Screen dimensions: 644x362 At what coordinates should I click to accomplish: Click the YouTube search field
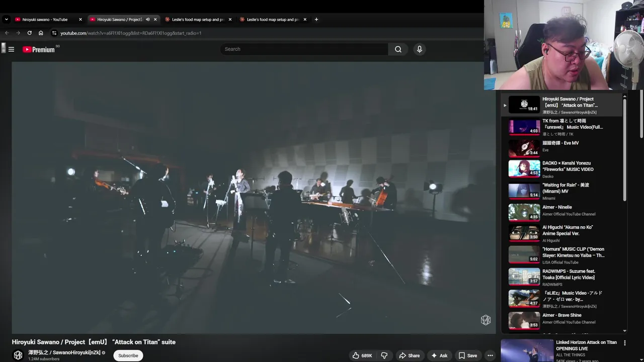pos(304,49)
